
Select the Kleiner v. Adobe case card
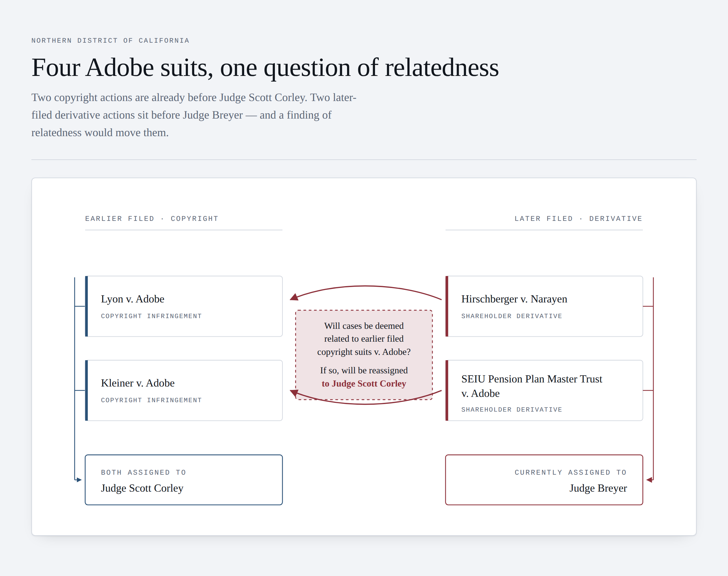(184, 390)
